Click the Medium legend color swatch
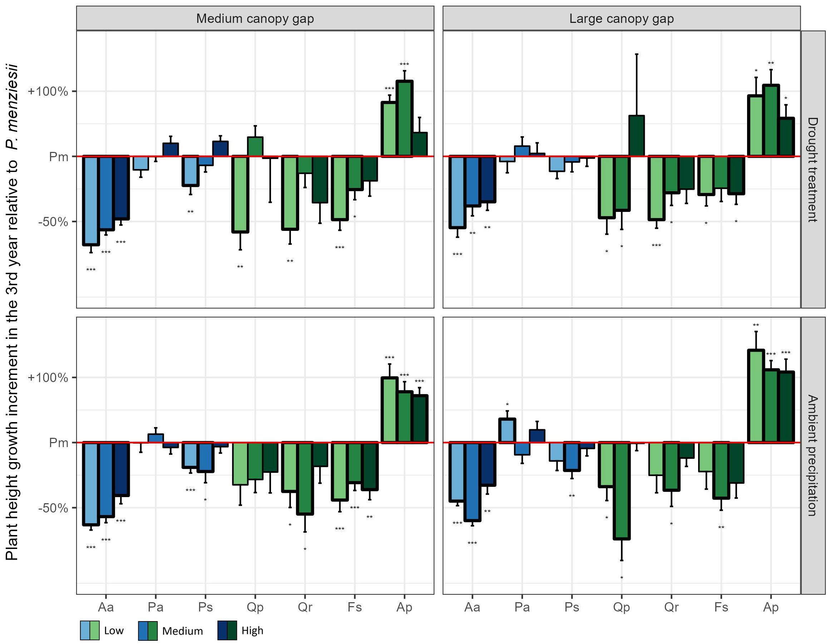 tap(148, 631)
